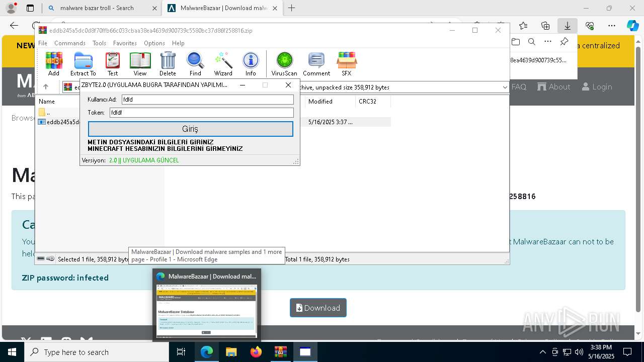Open downloads folder icon in Downloads panel

pos(515,42)
